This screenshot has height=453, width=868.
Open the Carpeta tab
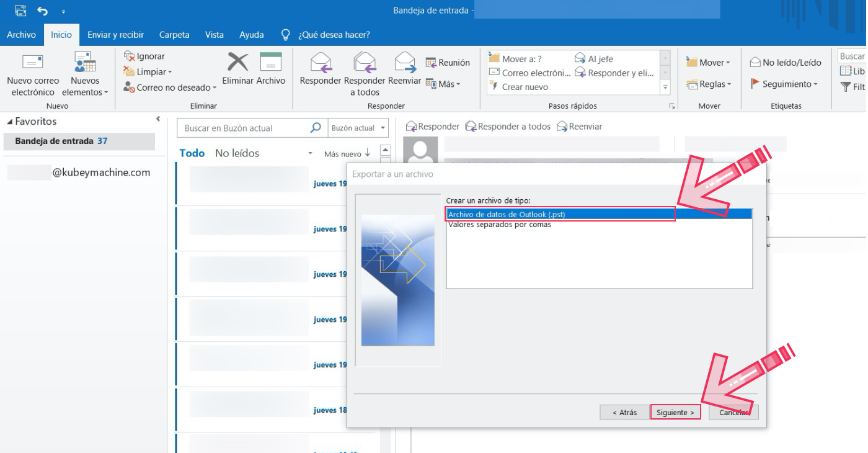174,35
